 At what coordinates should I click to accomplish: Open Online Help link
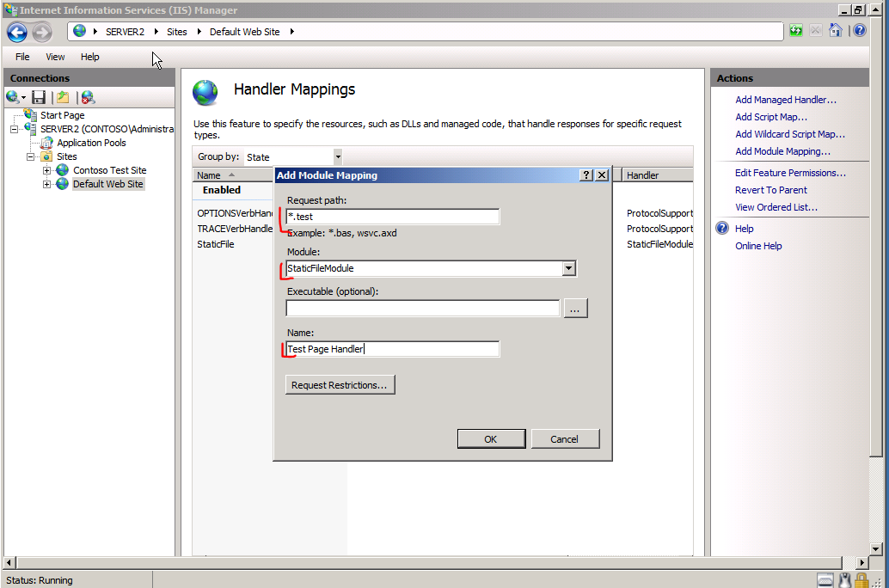(758, 246)
